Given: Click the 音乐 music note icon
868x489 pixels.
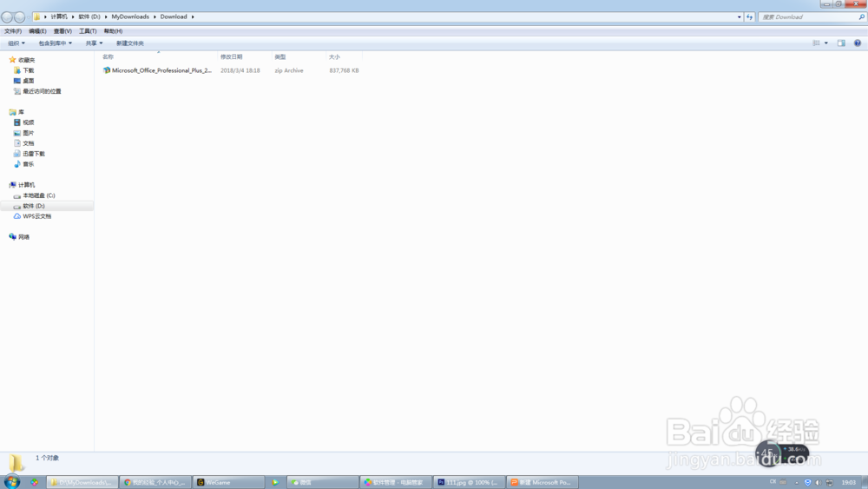Looking at the screenshot, I should coord(17,164).
